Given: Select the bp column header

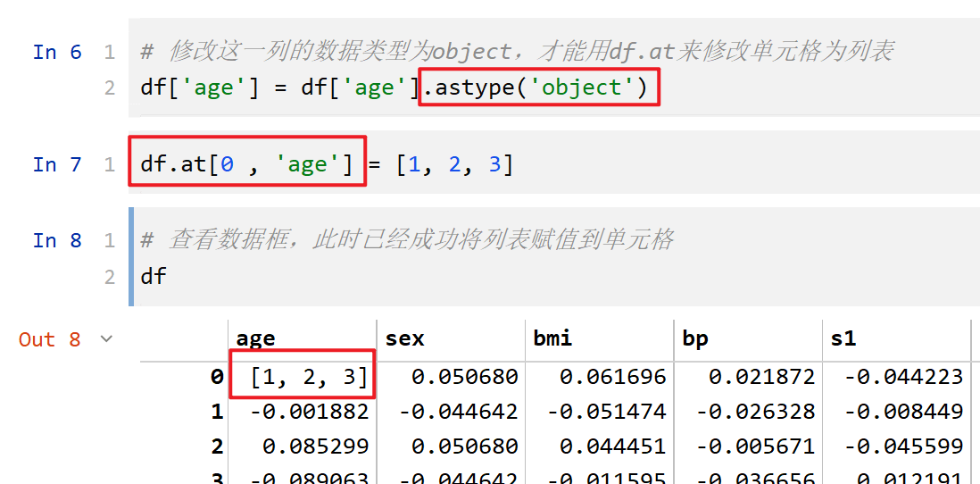Looking at the screenshot, I should 695,338.
